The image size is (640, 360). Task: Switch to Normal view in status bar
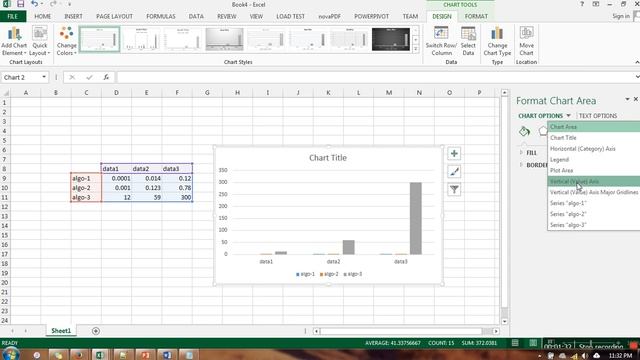515,343
